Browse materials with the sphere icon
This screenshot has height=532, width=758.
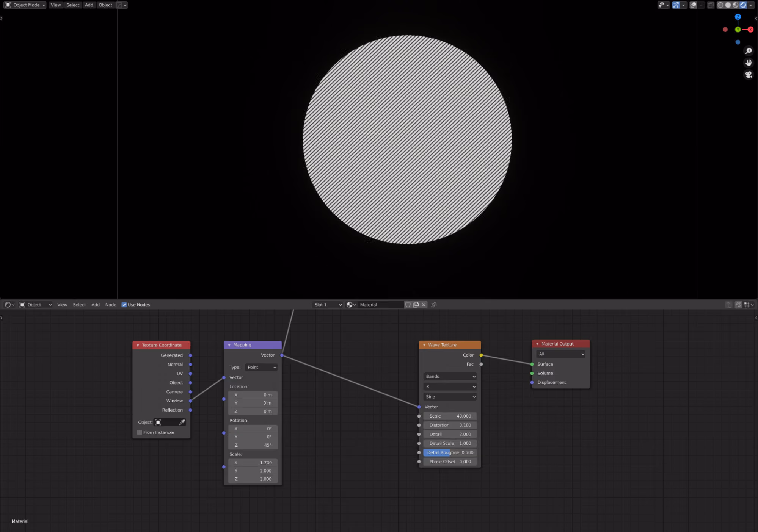(351, 305)
